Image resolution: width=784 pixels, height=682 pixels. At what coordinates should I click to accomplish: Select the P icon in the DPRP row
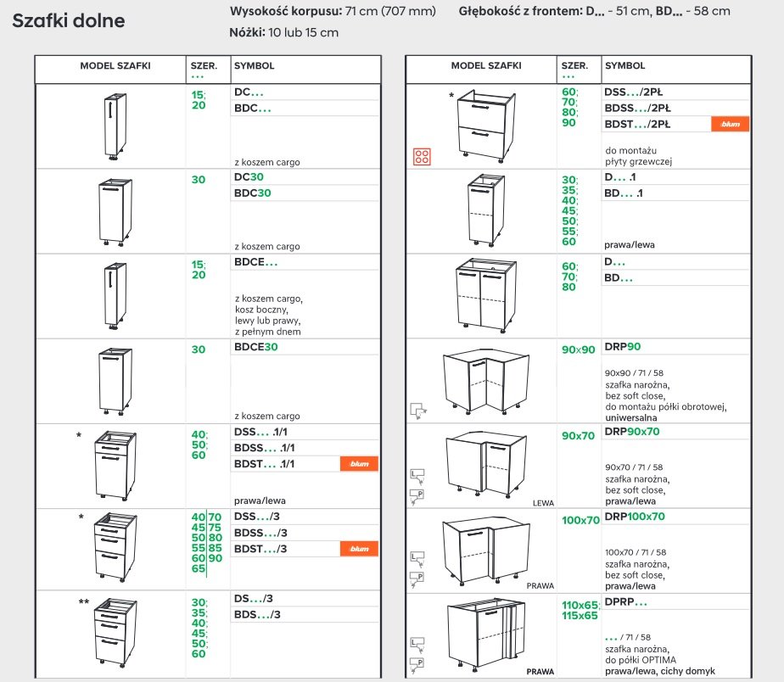417,662
